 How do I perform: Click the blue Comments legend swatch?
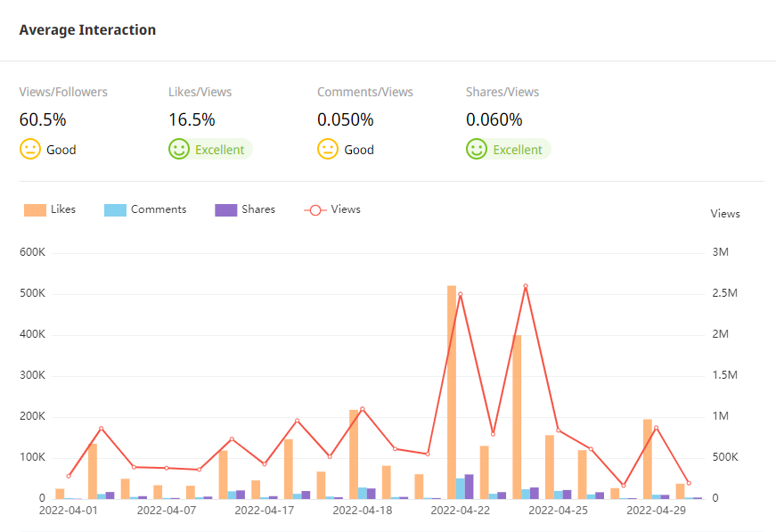116,210
